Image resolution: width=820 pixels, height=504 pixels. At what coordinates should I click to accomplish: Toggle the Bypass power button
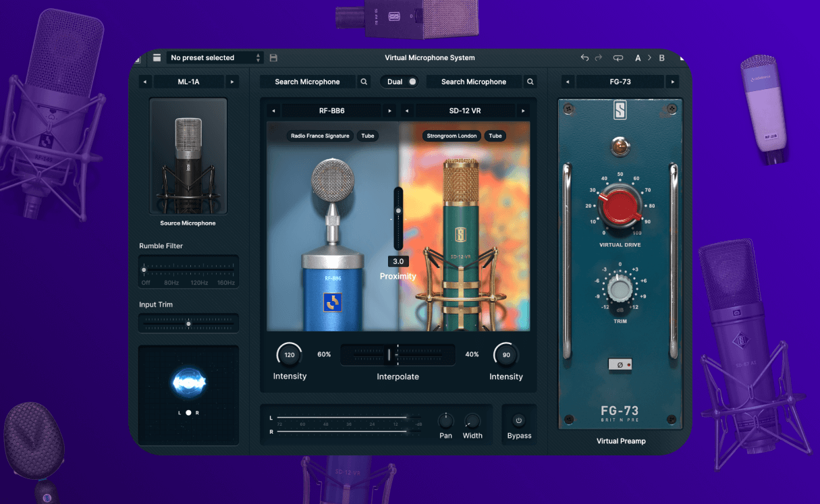tap(519, 420)
